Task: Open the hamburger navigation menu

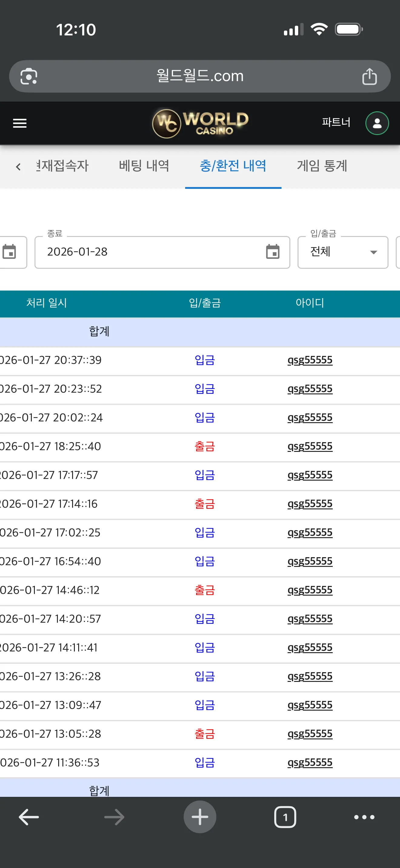Action: click(x=20, y=123)
